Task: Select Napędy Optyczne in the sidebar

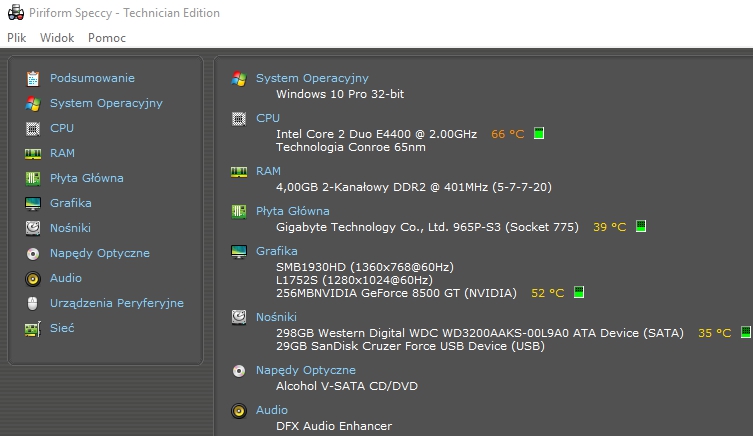Action: (100, 253)
